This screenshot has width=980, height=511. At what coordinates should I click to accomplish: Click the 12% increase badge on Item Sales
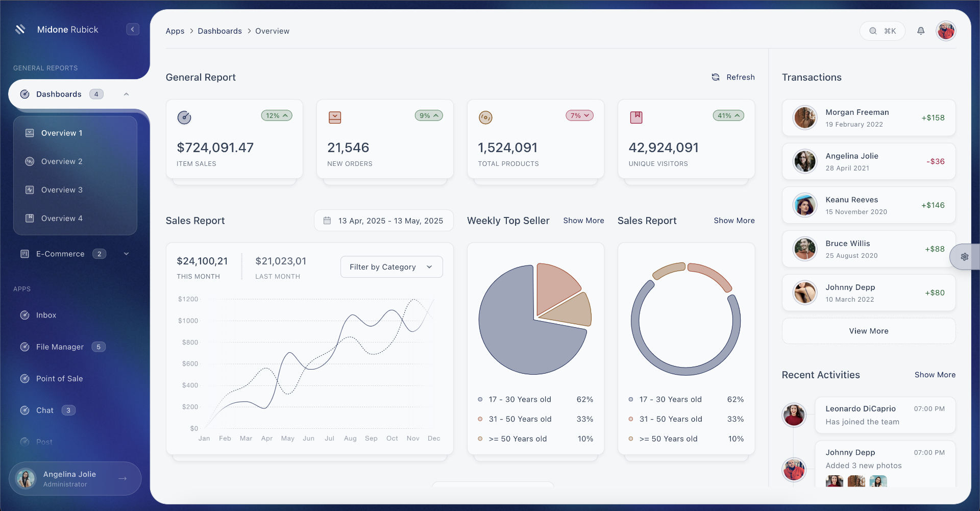tap(276, 115)
